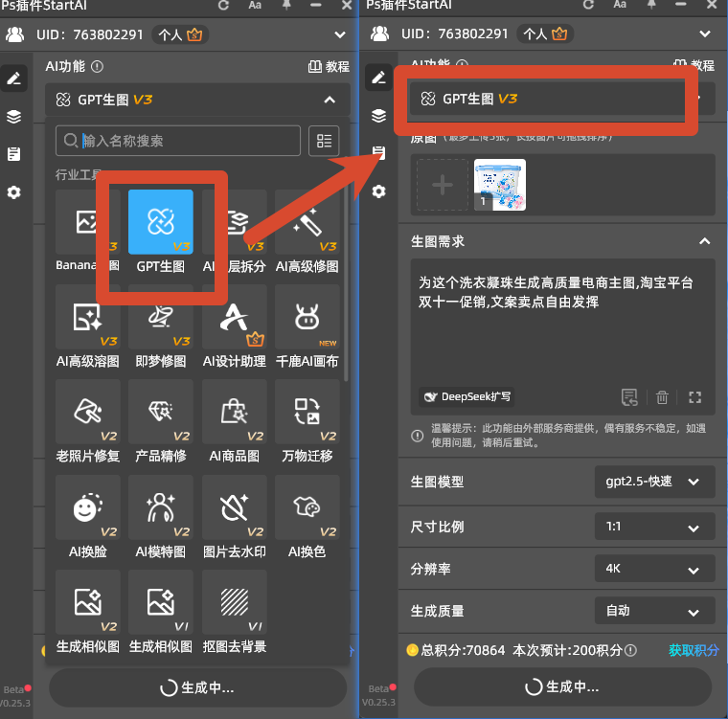Open the Banana生图 tool in left panel
The width and height of the screenshot is (728, 719).
87,222
